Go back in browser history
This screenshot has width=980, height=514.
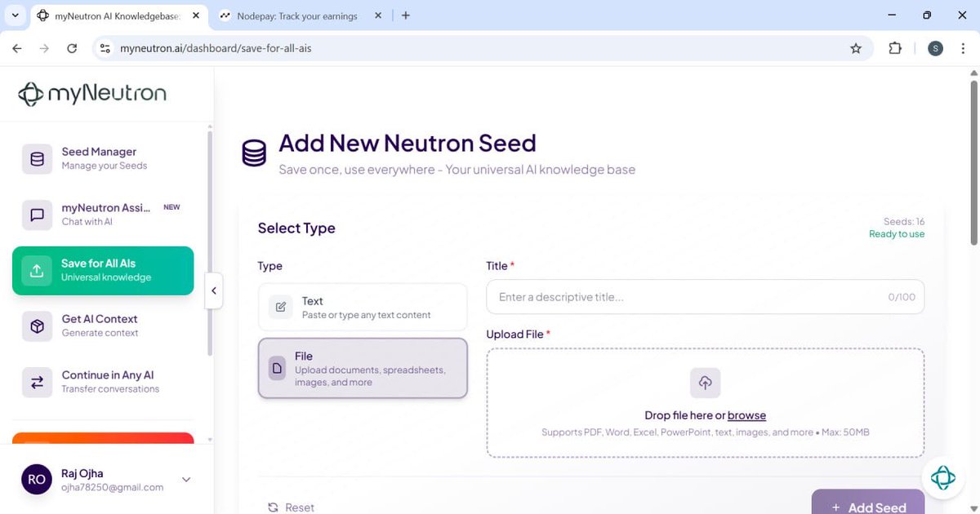click(17, 48)
